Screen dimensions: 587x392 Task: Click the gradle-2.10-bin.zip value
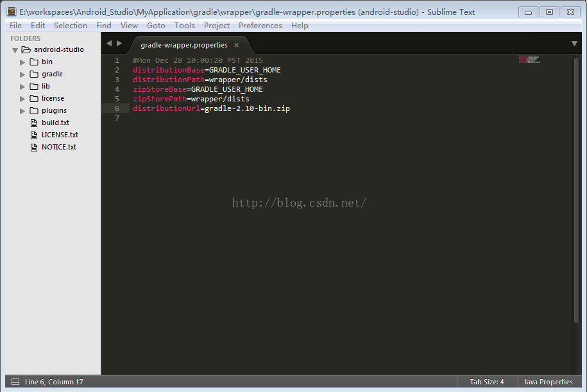(x=248, y=108)
